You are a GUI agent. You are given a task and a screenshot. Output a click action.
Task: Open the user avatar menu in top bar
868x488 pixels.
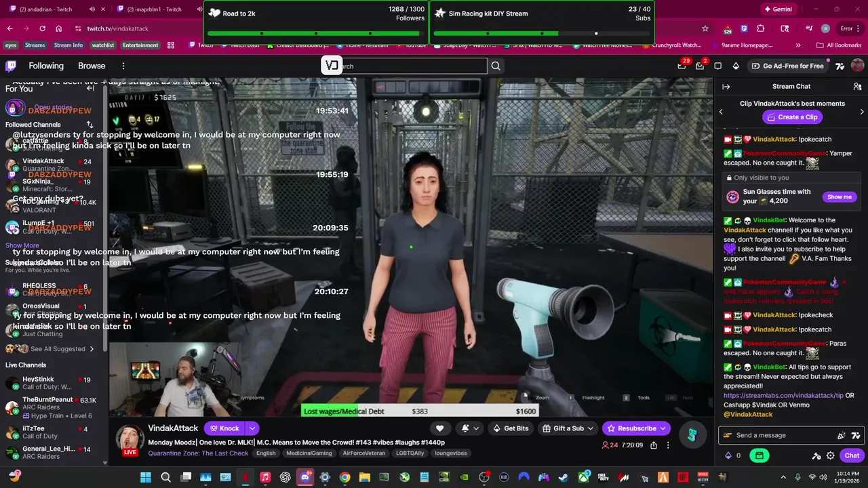tap(857, 66)
